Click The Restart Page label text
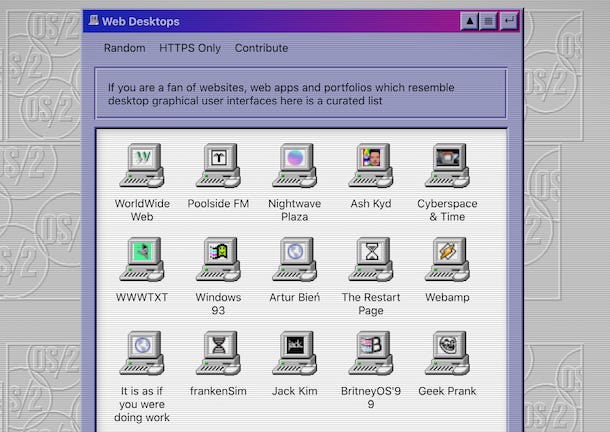The image size is (610, 432). pos(371,304)
